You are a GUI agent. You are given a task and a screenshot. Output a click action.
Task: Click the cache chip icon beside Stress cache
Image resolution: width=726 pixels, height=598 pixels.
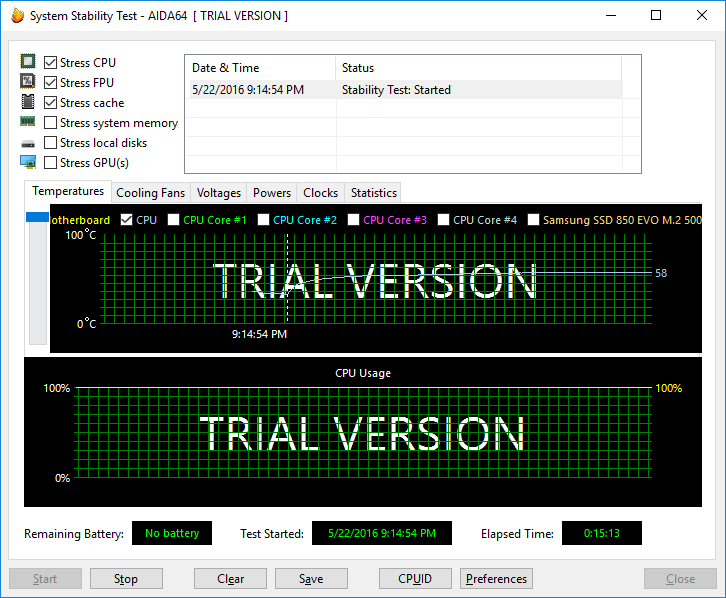coord(28,102)
